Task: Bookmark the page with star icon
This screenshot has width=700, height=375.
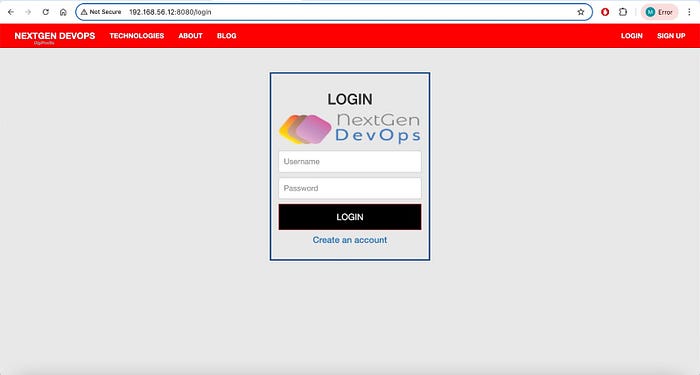Action: tap(580, 12)
